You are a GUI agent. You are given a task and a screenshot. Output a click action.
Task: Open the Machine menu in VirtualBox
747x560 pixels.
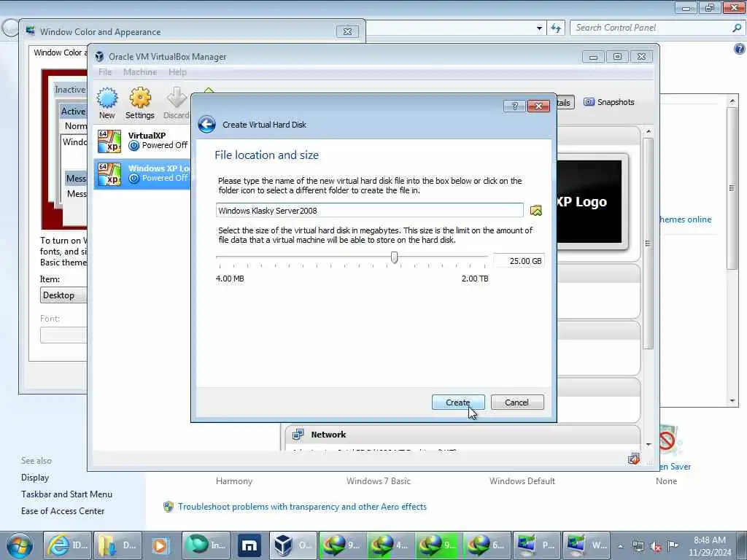click(x=140, y=72)
